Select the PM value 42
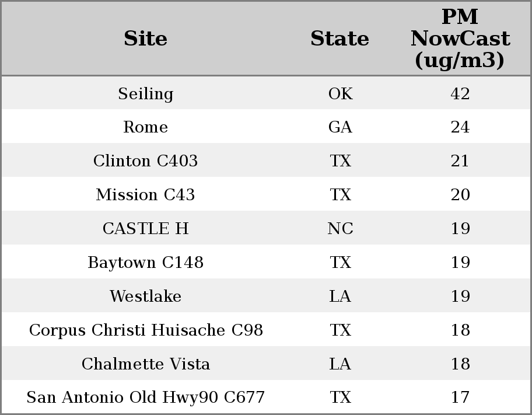The image size is (532, 415). 460,94
